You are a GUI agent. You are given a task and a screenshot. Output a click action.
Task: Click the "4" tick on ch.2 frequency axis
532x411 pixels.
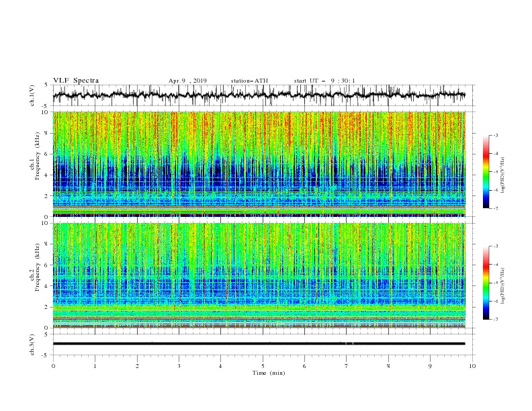click(47, 286)
